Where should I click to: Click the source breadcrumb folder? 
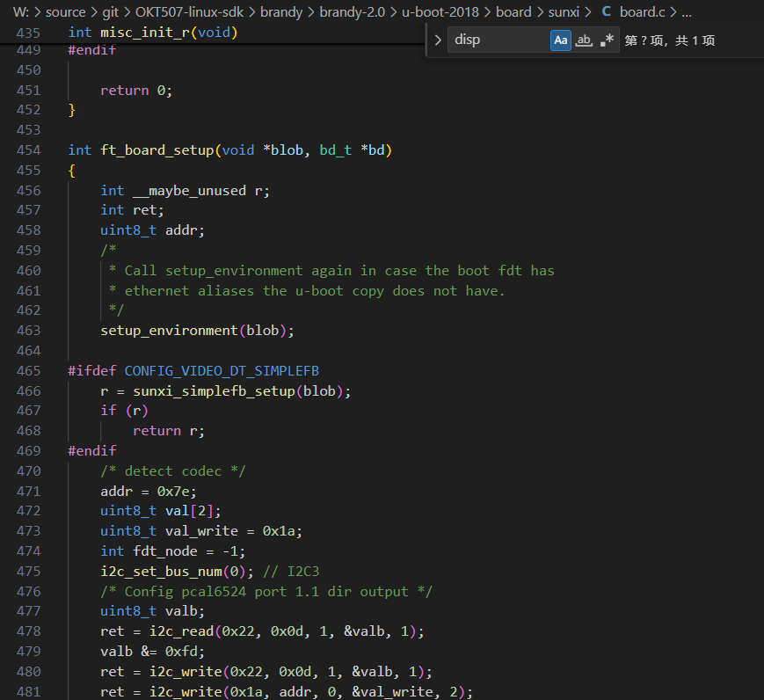point(66,12)
